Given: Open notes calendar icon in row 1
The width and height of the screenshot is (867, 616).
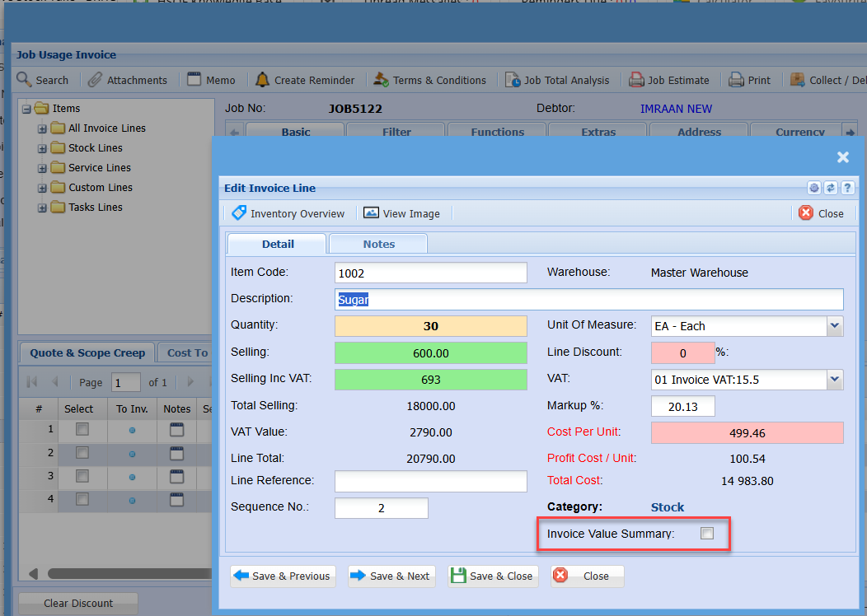Looking at the screenshot, I should tap(176, 430).
